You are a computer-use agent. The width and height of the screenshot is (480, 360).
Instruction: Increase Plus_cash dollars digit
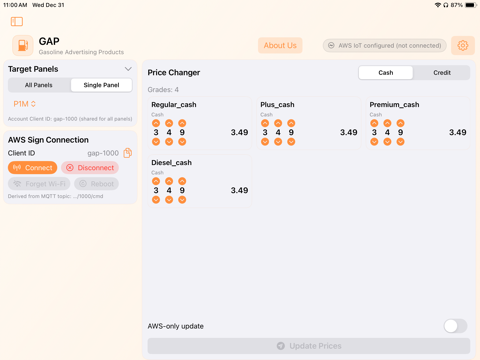pyautogui.click(x=265, y=123)
